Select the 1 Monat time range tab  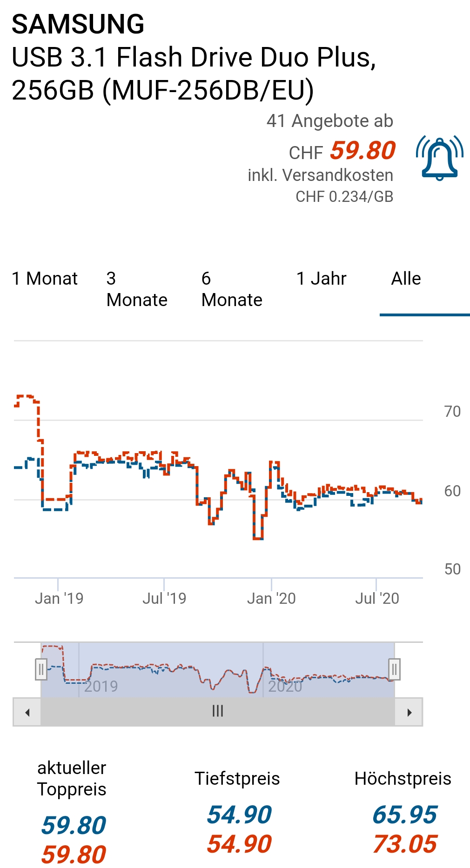click(45, 279)
